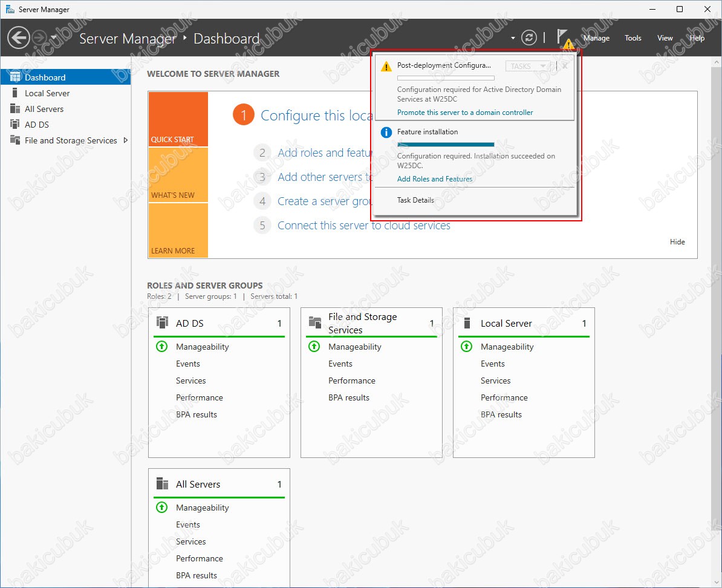Screen dimensions: 722x588
Task: Click the Feature installation progress bar
Action: (446, 144)
